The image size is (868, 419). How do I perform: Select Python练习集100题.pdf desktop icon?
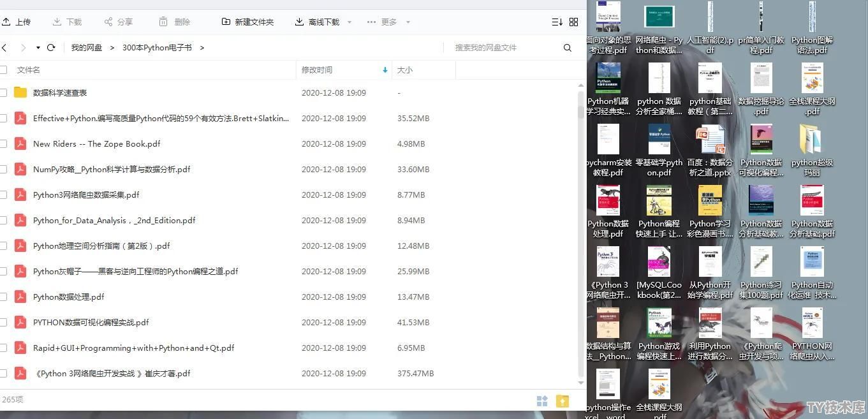pyautogui.click(x=761, y=272)
